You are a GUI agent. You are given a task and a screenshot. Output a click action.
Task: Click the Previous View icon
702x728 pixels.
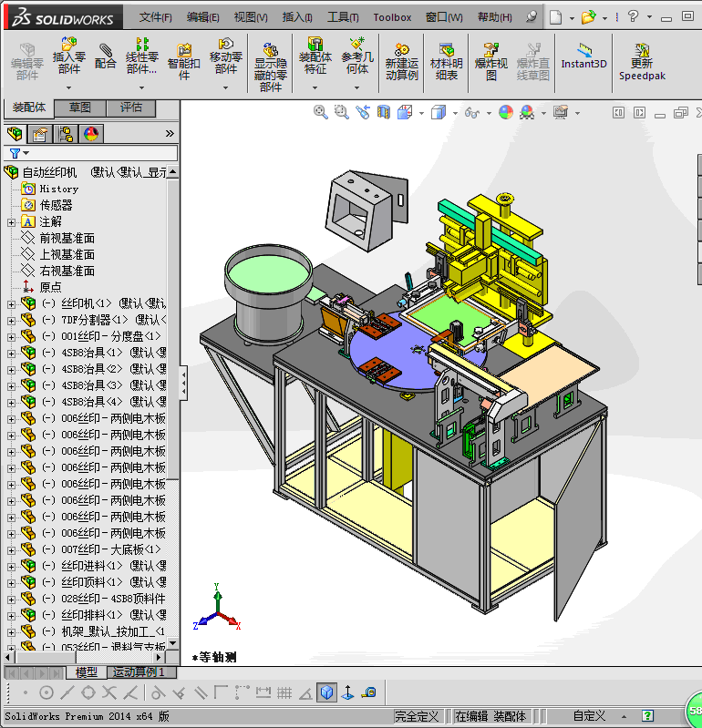click(x=362, y=112)
